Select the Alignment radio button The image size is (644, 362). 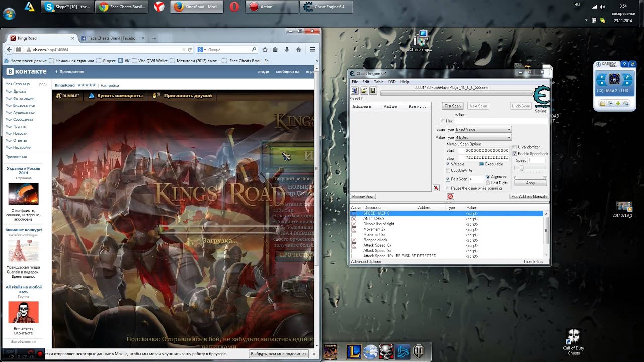[488, 177]
